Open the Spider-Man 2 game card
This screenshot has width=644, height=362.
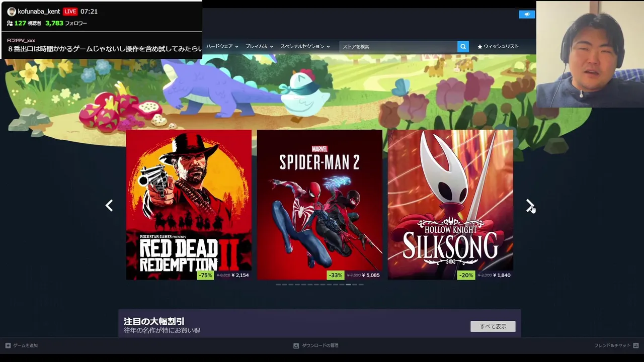click(319, 205)
